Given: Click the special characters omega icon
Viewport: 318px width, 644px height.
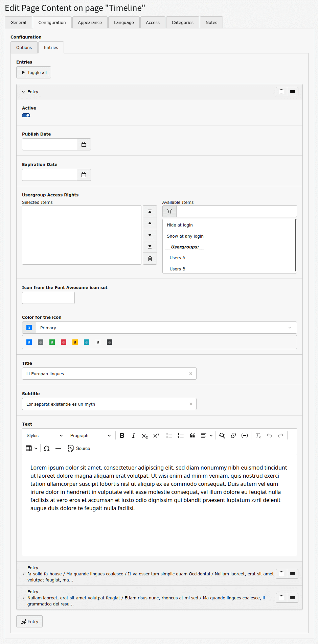Looking at the screenshot, I should (x=47, y=448).
